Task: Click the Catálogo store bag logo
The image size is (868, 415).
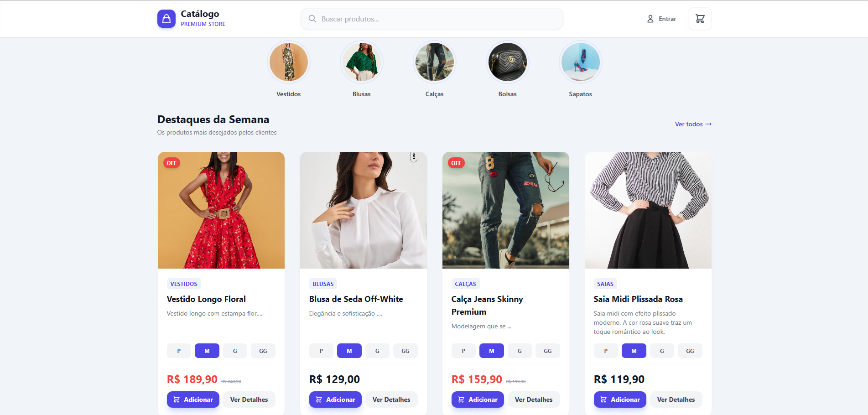Action: tap(166, 19)
